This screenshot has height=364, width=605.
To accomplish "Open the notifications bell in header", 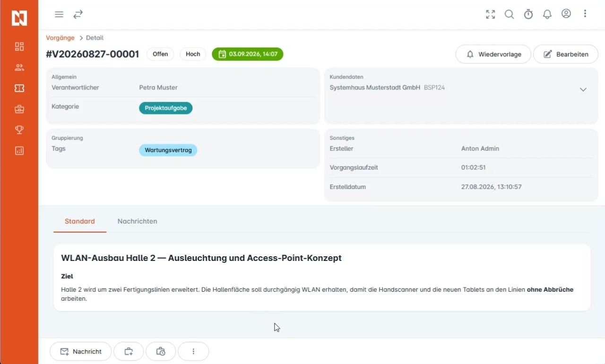I will coord(547,14).
